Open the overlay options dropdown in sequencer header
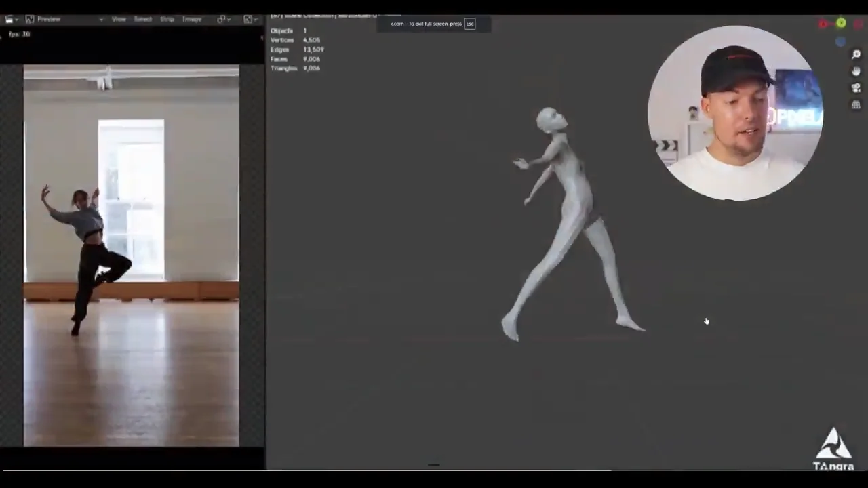Viewport: 868px width, 488px height. click(x=250, y=19)
